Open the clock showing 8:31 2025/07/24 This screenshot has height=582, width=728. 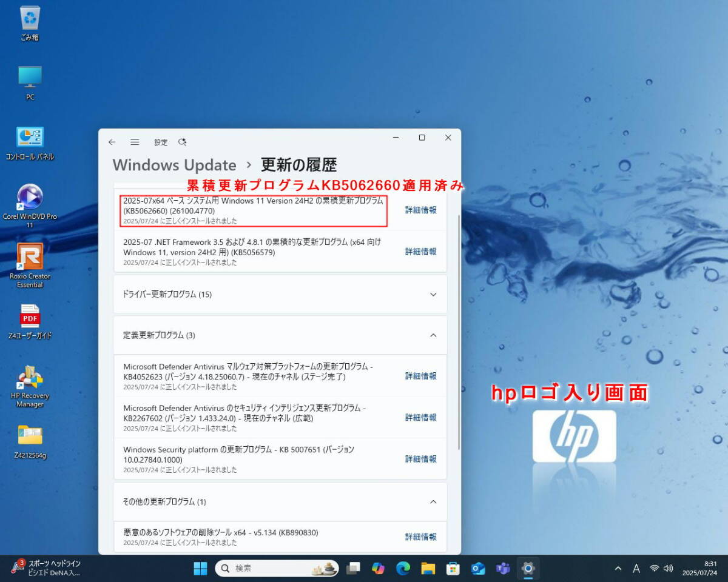[699, 568]
